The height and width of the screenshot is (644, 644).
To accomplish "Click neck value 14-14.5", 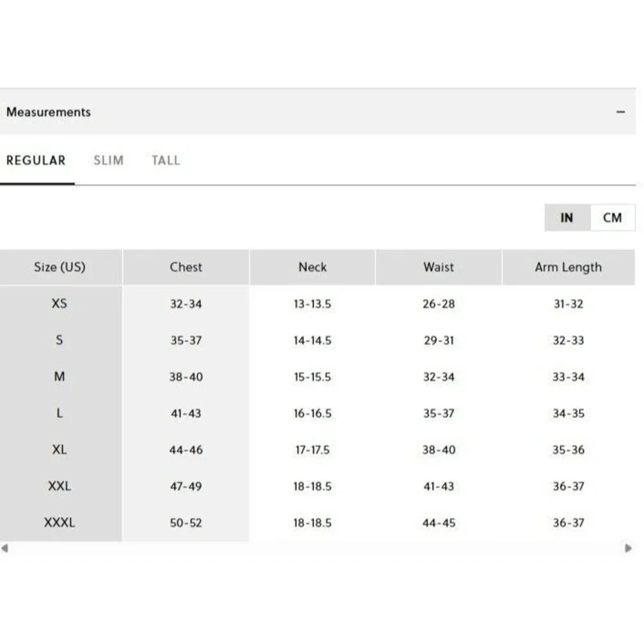I will pyautogui.click(x=312, y=341).
